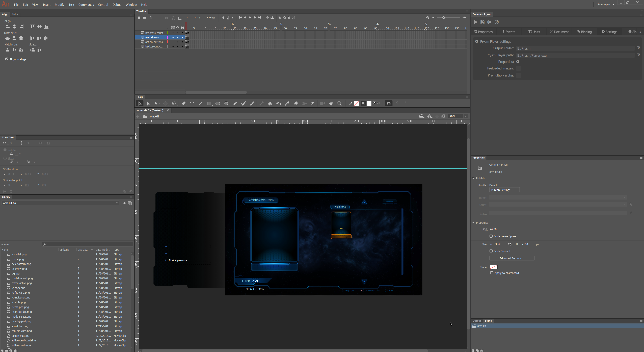Collapse the Properties section expander
This screenshot has height=352, width=644.
473,222
